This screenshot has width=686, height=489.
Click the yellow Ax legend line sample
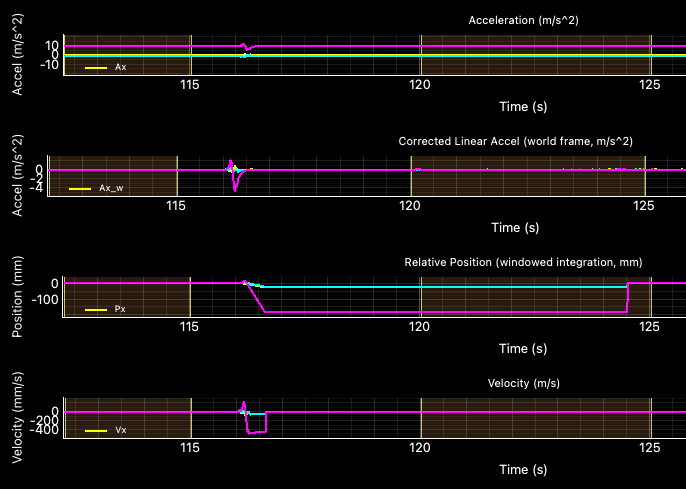(96, 68)
